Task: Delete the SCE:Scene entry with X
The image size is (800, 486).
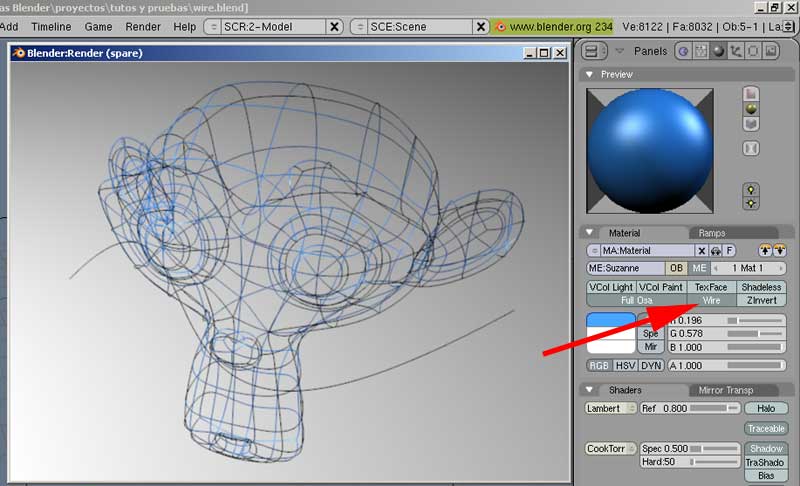Action: click(481, 27)
